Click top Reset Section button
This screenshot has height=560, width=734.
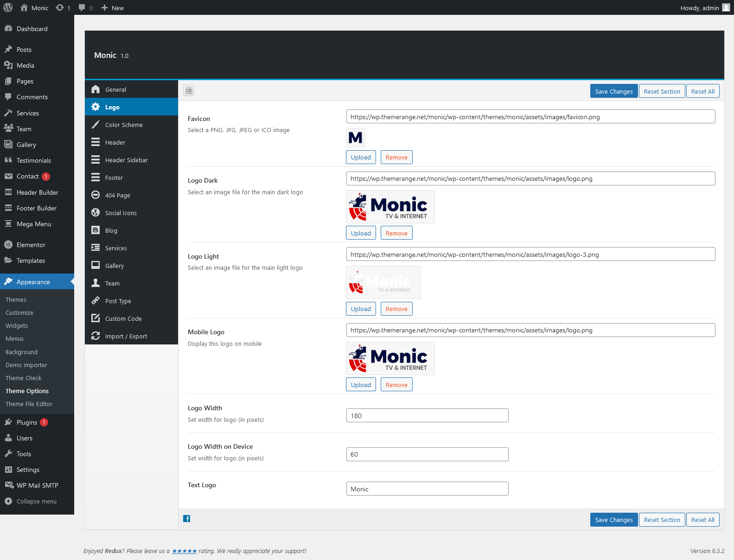pos(662,91)
